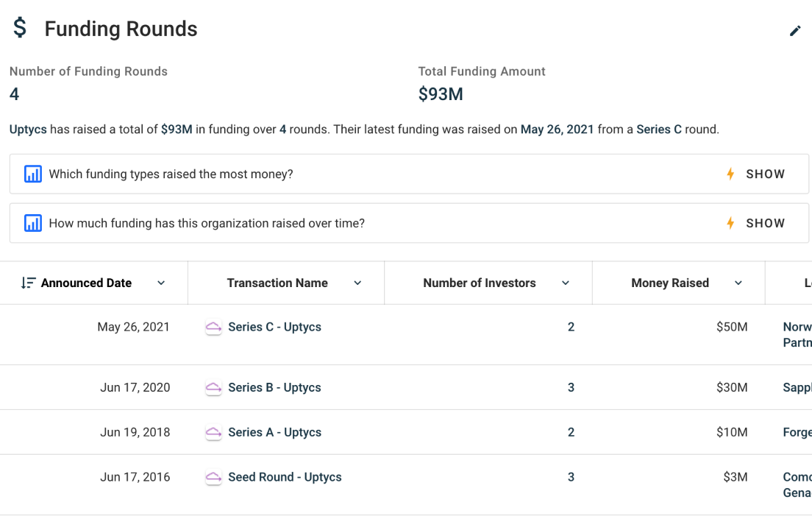The width and height of the screenshot is (812, 530).
Task: Click the lead investor link in Series B row
Action: tap(797, 387)
